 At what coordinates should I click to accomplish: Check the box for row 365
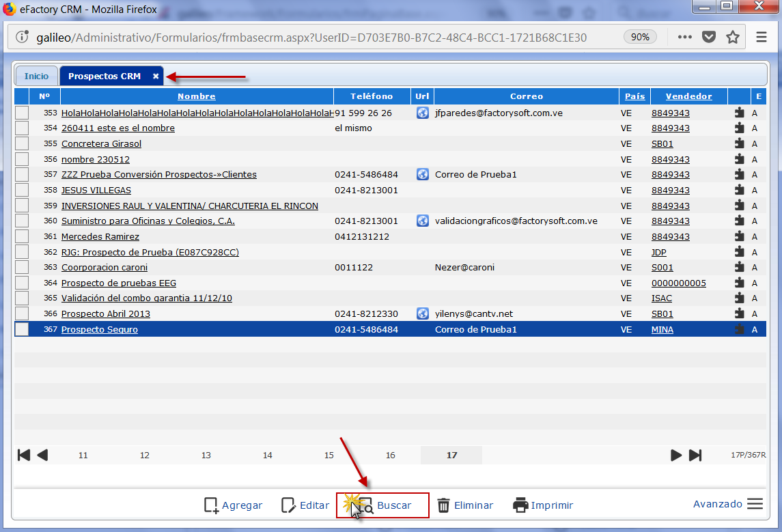(x=22, y=298)
